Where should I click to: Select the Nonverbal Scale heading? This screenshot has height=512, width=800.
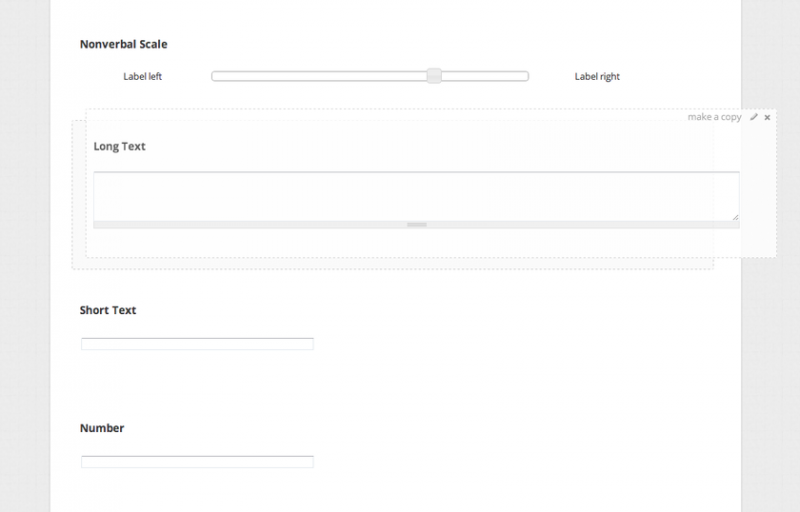pos(123,44)
